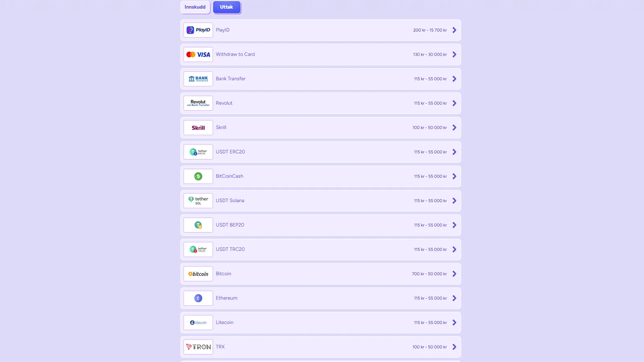Click the Tether SOL logo

(x=198, y=201)
